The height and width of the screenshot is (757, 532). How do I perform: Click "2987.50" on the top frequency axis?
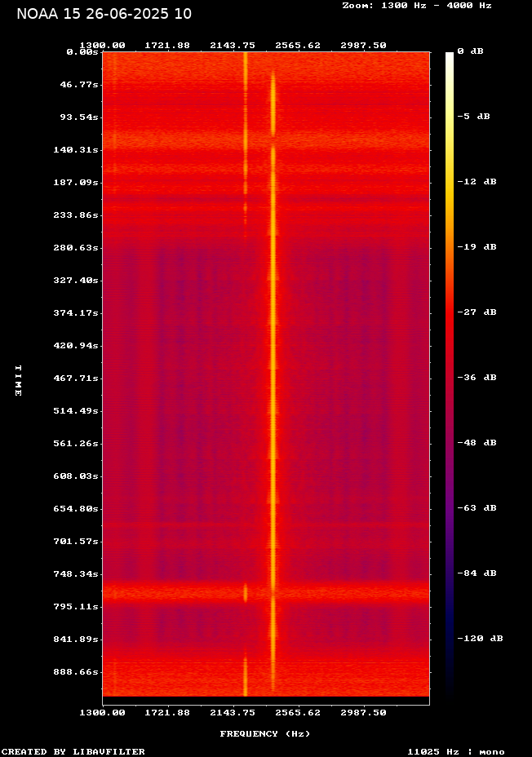pyautogui.click(x=364, y=46)
